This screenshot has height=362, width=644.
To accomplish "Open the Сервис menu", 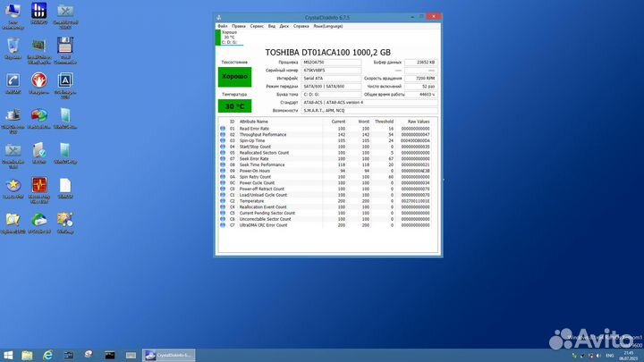I will point(257,26).
